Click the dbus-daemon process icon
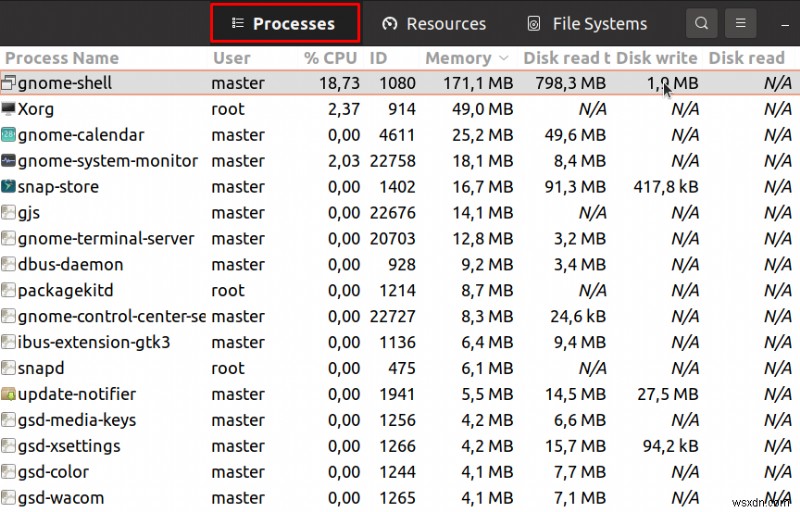800x512 pixels. coord(8,264)
